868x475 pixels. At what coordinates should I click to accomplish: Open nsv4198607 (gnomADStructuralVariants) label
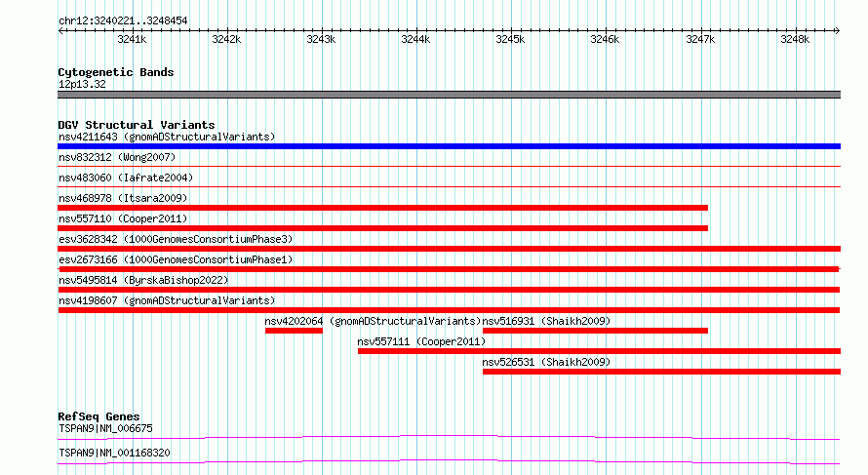[x=167, y=300]
